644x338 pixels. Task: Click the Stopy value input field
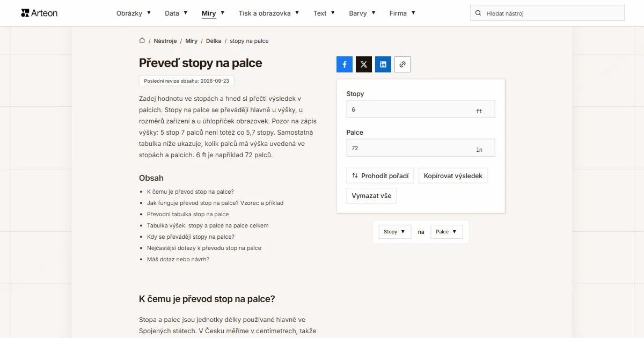click(x=421, y=109)
